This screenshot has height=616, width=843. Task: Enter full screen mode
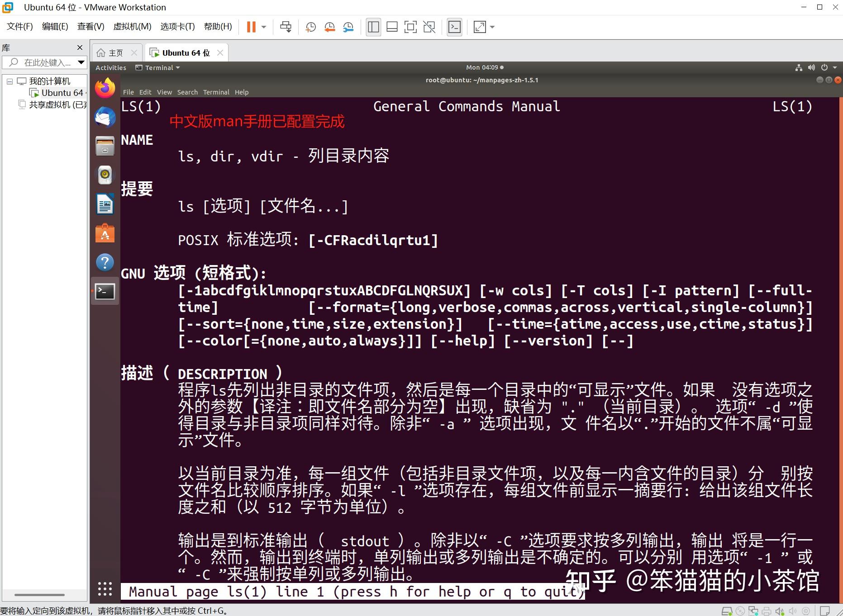[410, 27]
